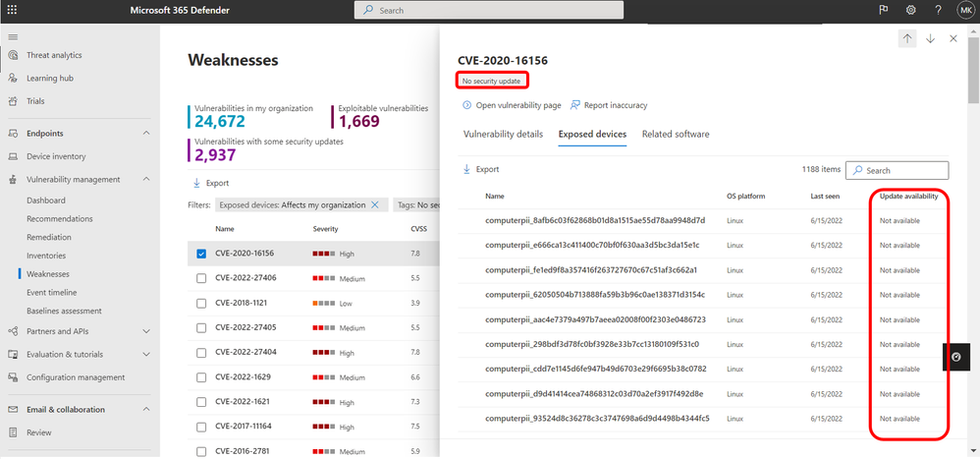Click the Report inaccuracy icon

pos(575,106)
